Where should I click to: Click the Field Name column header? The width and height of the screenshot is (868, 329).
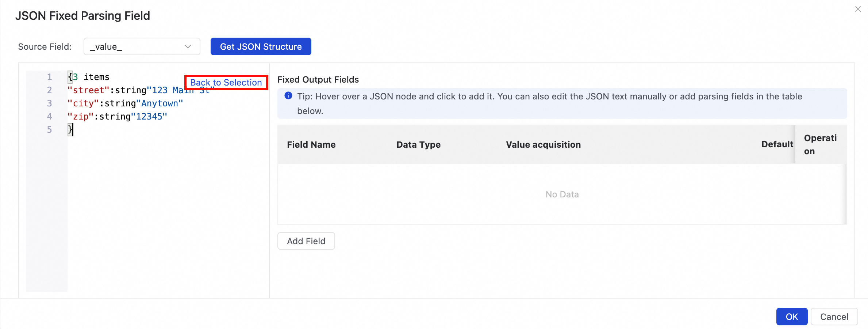click(x=311, y=145)
